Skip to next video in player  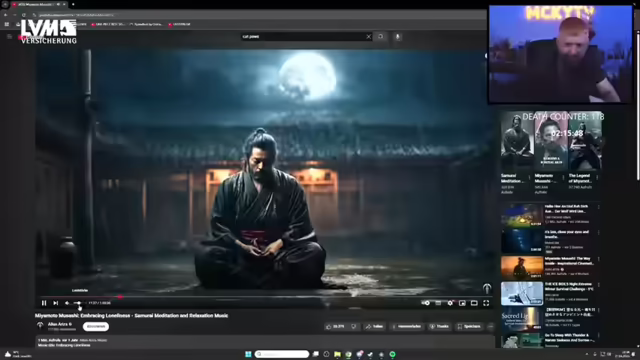tap(56, 303)
